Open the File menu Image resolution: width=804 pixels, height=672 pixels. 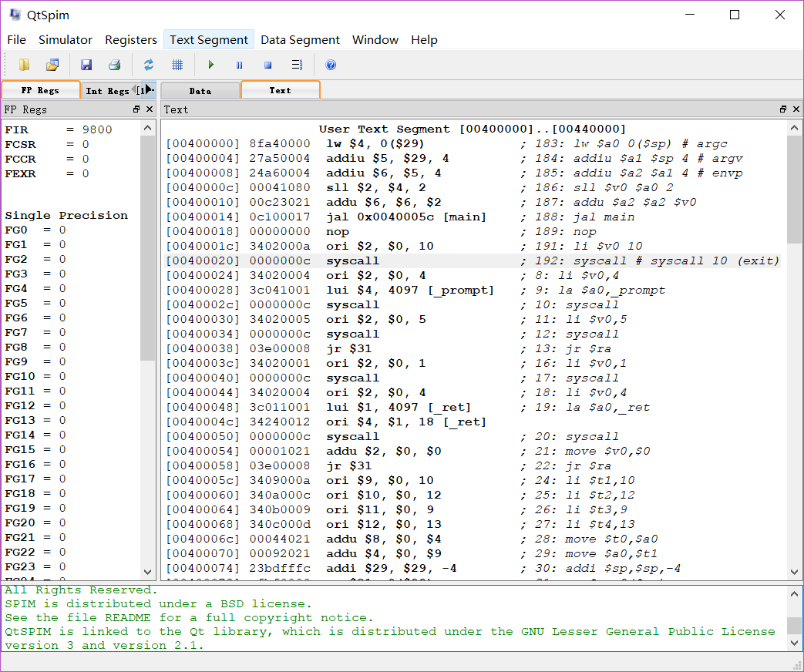click(16, 39)
